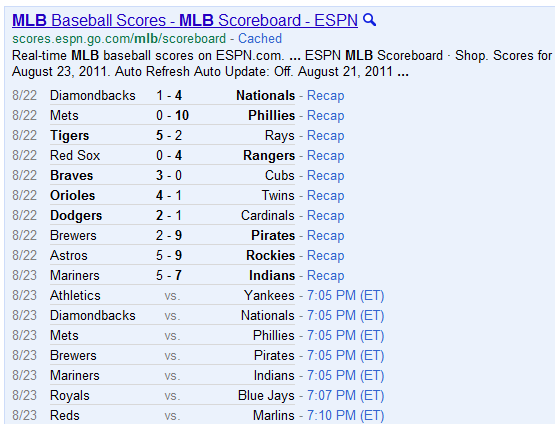Click 7:05 PM link for Diamondbacks vs Nationals

[x=345, y=315]
